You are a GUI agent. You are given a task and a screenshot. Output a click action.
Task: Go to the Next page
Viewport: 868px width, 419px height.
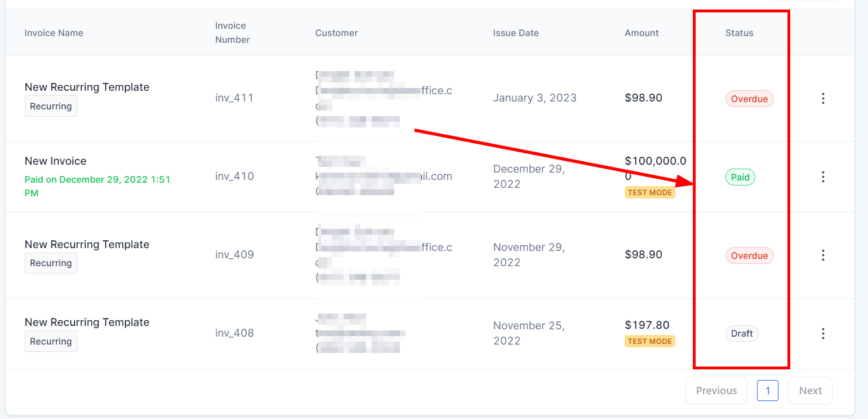(810, 391)
